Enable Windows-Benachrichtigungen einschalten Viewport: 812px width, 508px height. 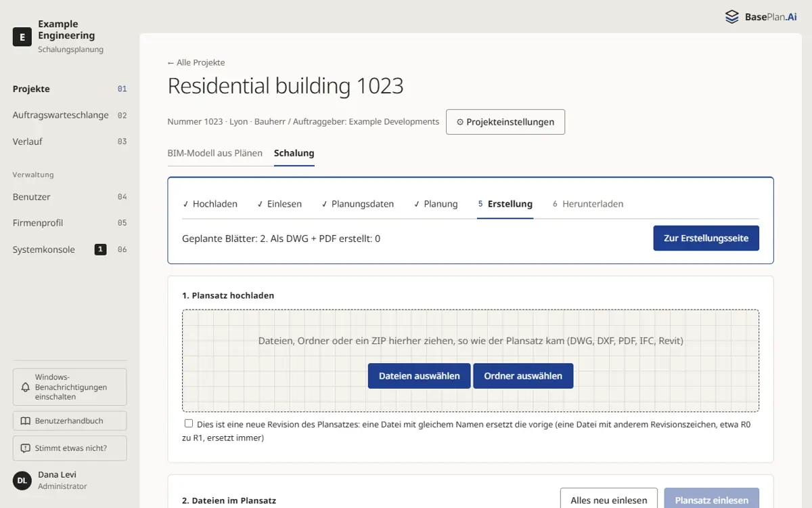coord(70,387)
